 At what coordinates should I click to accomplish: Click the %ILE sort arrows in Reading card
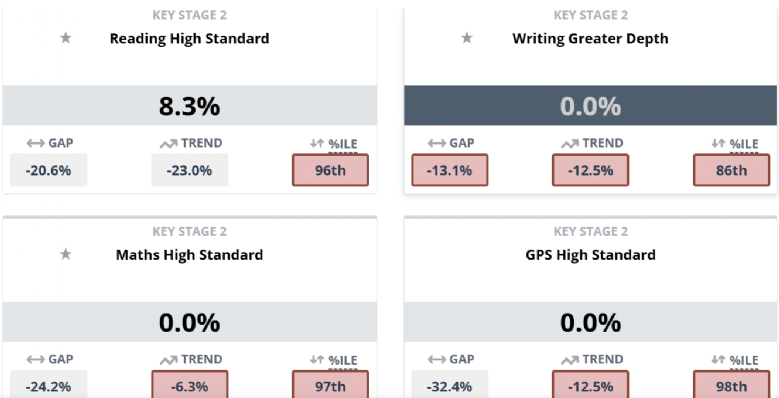coord(317,144)
